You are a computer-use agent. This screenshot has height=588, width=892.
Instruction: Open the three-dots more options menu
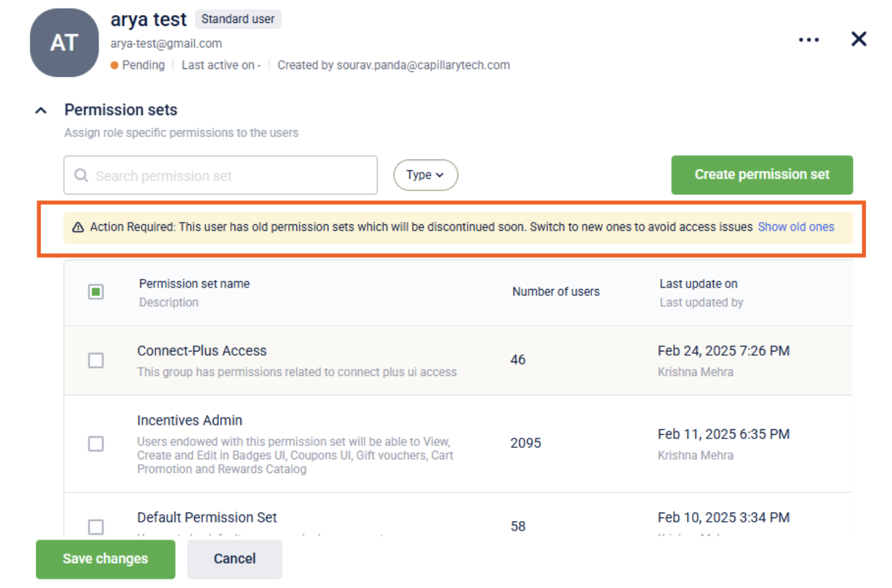pyautogui.click(x=809, y=40)
